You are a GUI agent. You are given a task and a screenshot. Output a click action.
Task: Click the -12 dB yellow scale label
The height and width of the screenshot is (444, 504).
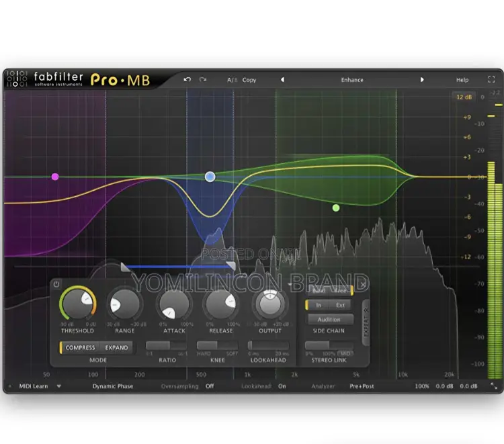[466, 257]
